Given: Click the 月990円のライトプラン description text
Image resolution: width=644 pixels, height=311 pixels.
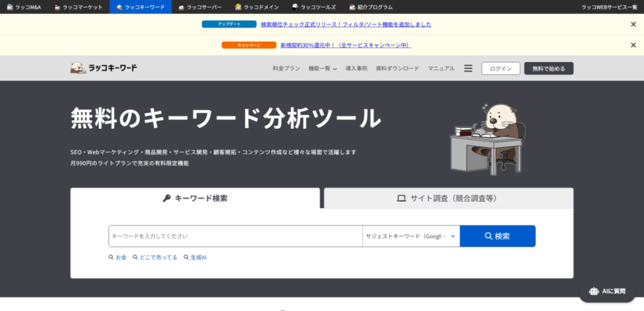Looking at the screenshot, I should click(130, 163).
